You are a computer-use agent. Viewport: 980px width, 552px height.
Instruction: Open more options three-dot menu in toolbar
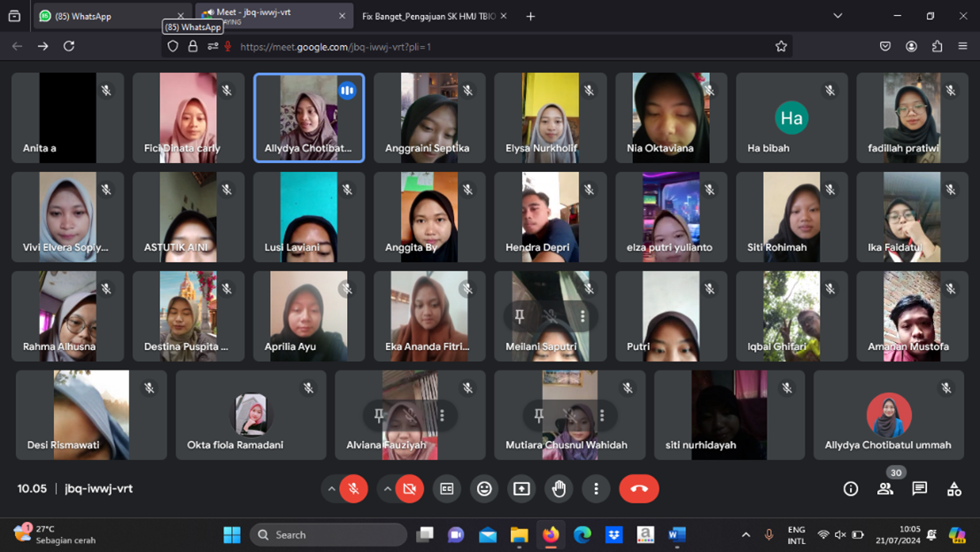pyautogui.click(x=596, y=489)
